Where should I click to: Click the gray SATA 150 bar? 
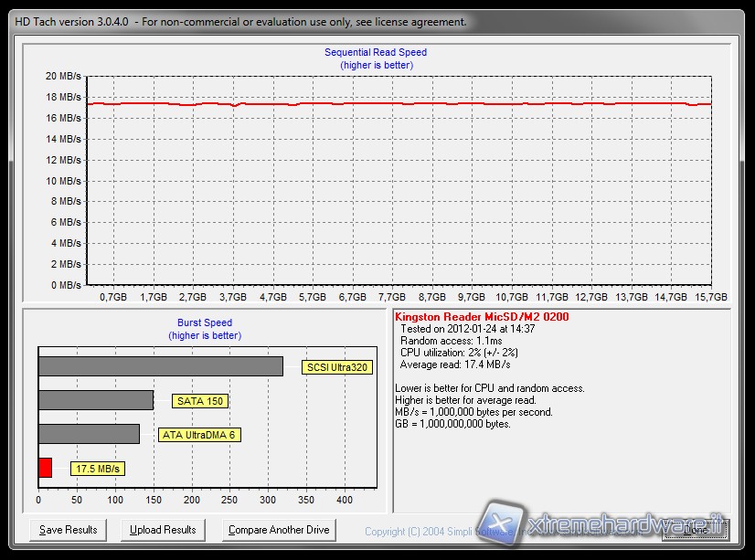pyautogui.click(x=95, y=400)
